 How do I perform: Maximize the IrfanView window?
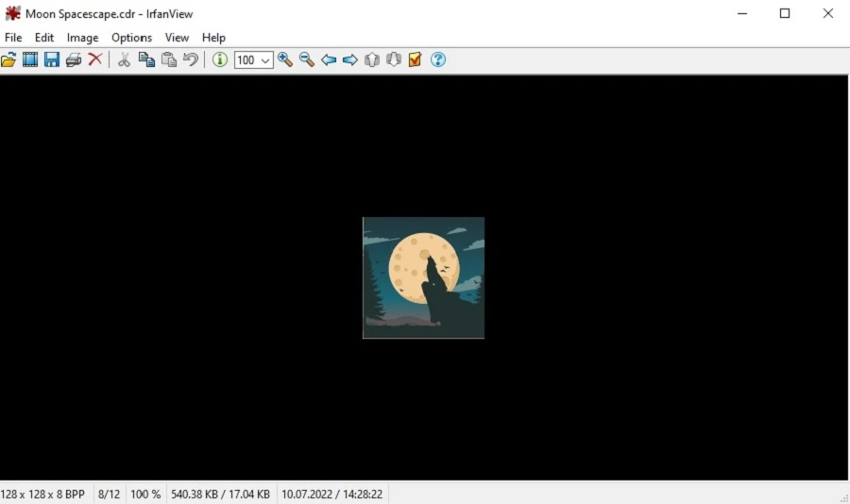tap(785, 13)
